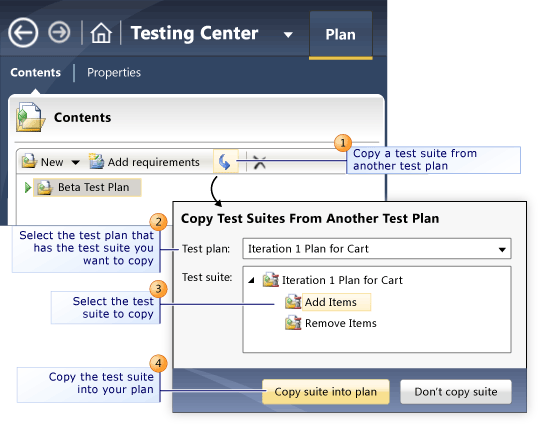This screenshot has width=543, height=428.
Task: Click the Add requirements icon
Action: (x=96, y=161)
